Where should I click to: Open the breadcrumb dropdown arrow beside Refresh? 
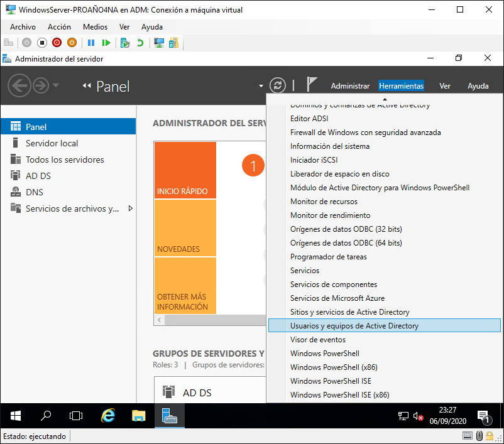(261, 86)
